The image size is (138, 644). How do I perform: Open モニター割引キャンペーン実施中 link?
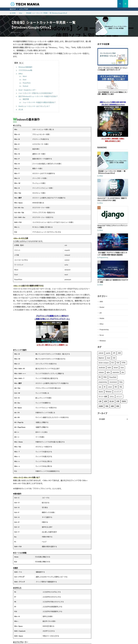[x=52, y=345]
